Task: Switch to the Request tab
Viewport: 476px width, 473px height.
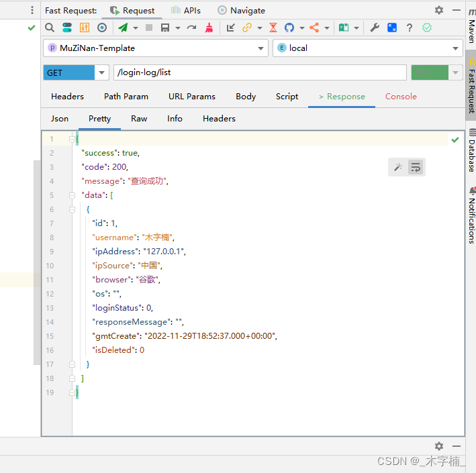Action: pyautogui.click(x=132, y=11)
